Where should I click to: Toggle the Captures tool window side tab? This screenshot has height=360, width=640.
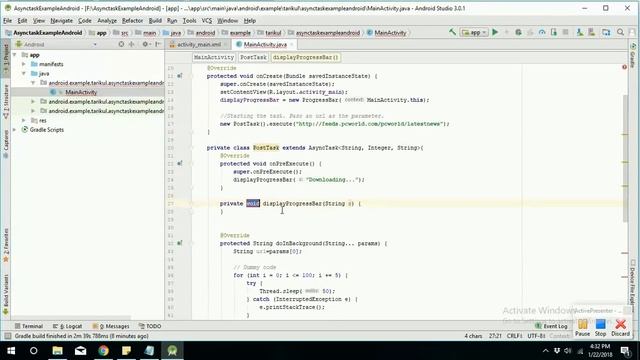tap(6, 144)
